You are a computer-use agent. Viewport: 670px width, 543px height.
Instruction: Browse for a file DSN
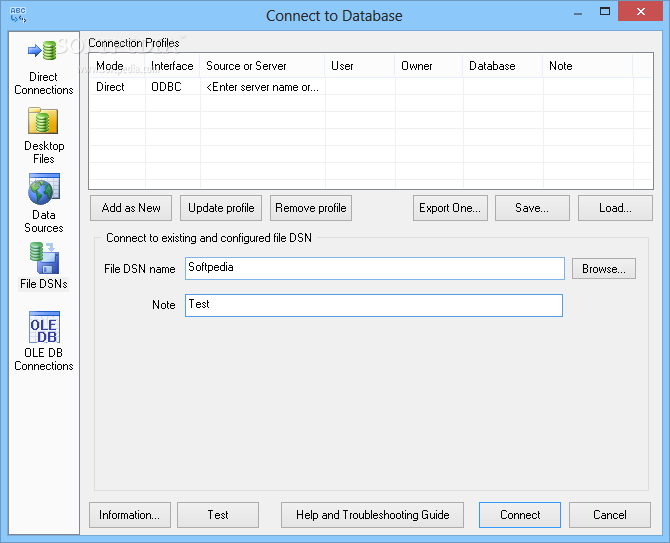pyautogui.click(x=604, y=269)
